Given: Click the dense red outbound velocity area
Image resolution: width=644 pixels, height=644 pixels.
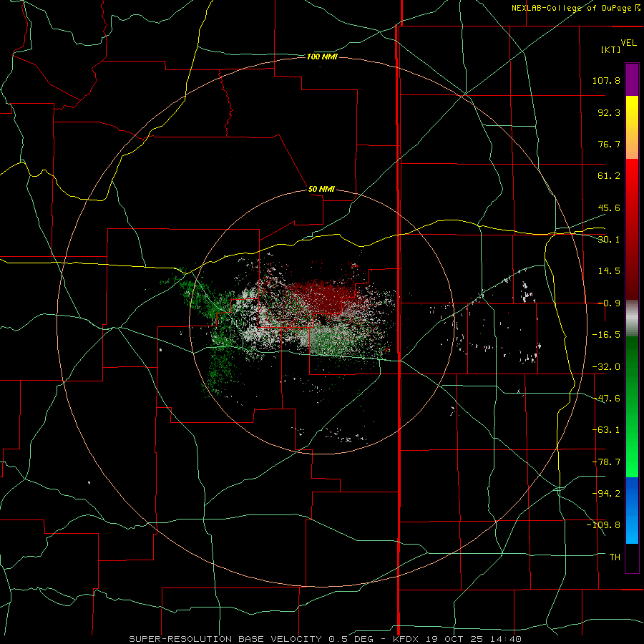Looking at the screenshot, I should [324, 298].
